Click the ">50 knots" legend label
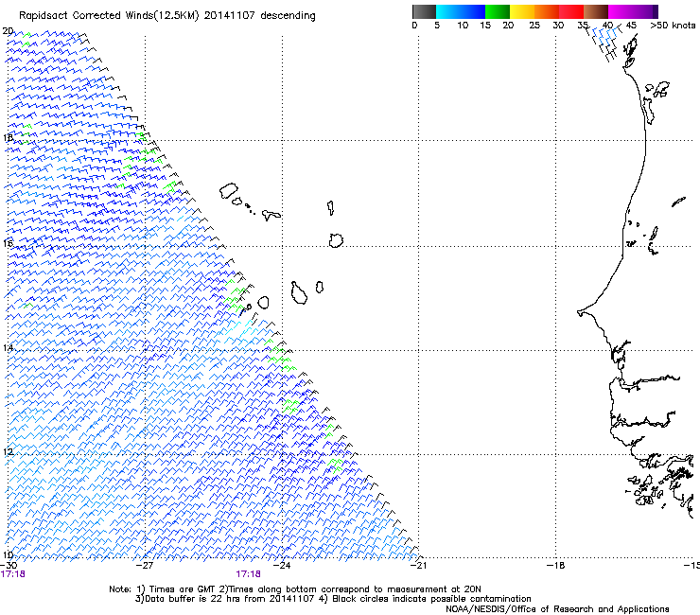 (673, 26)
